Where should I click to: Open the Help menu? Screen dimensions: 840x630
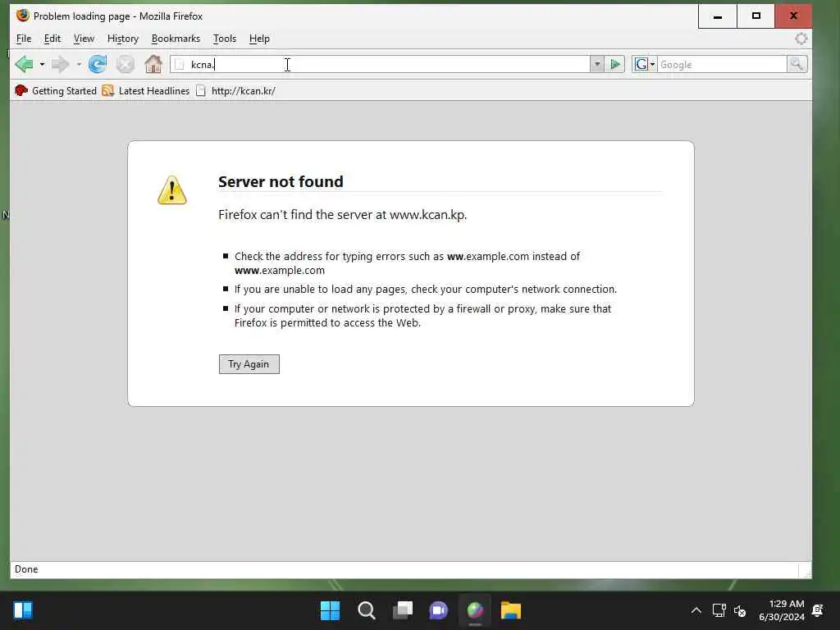(x=259, y=39)
